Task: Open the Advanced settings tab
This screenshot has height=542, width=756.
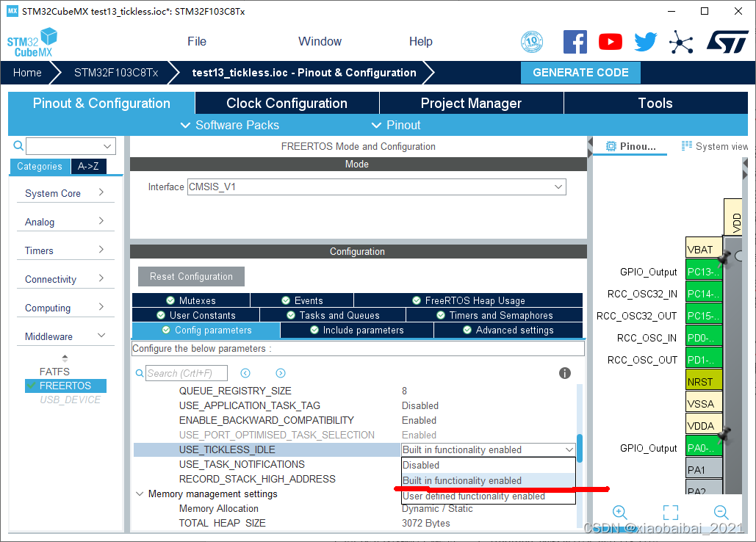Action: [x=508, y=330]
